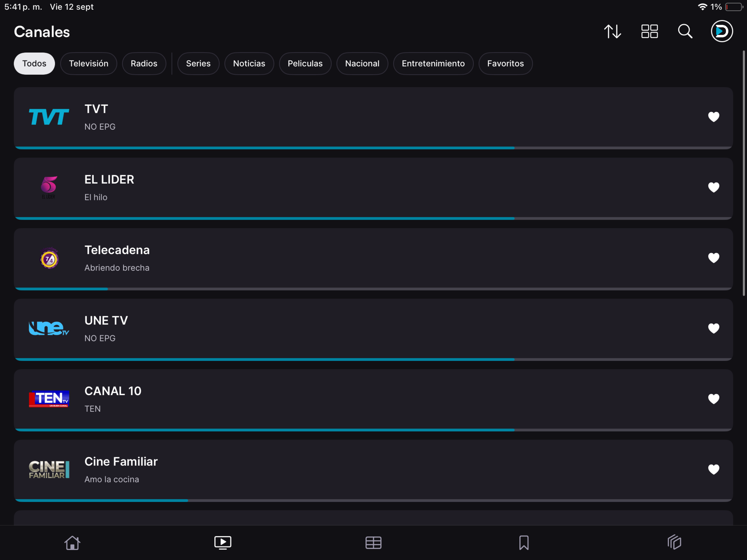Filter channels by Entretenimiento
This screenshot has height=560, width=747.
[x=433, y=63]
